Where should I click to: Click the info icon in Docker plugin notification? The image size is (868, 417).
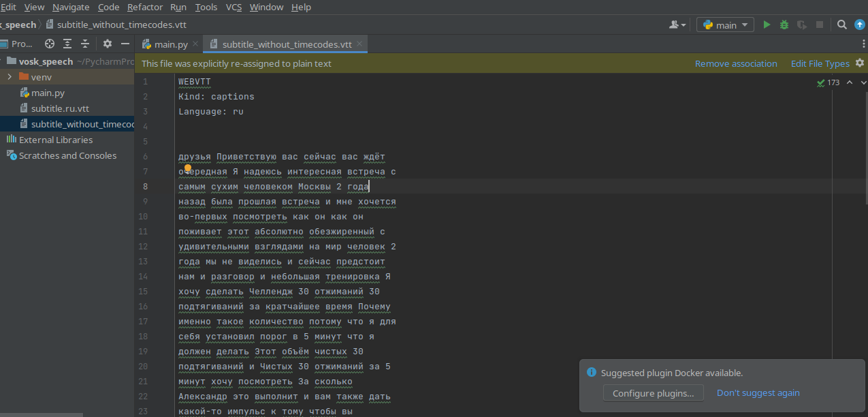pyautogui.click(x=592, y=373)
